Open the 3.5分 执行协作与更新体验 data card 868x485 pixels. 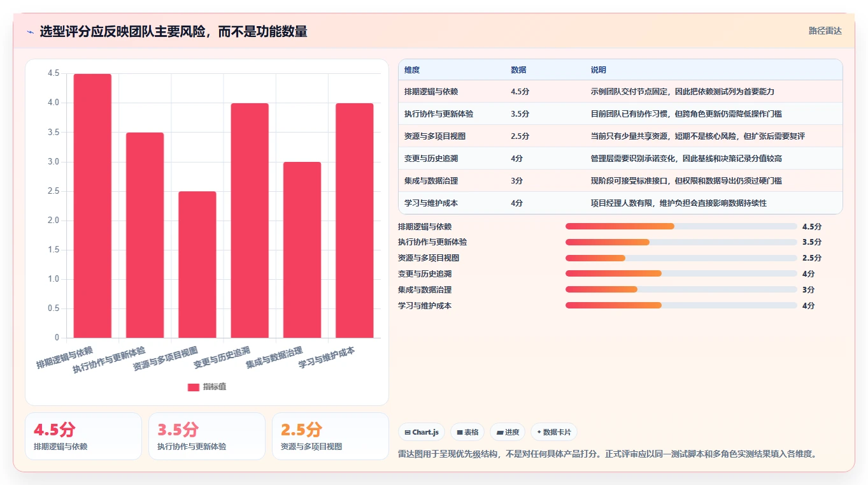click(x=207, y=436)
